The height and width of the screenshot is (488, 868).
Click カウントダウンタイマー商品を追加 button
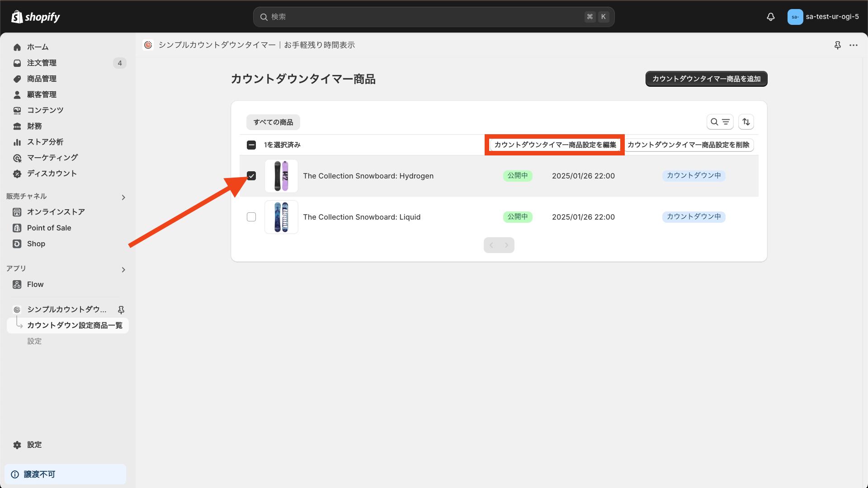coord(706,79)
